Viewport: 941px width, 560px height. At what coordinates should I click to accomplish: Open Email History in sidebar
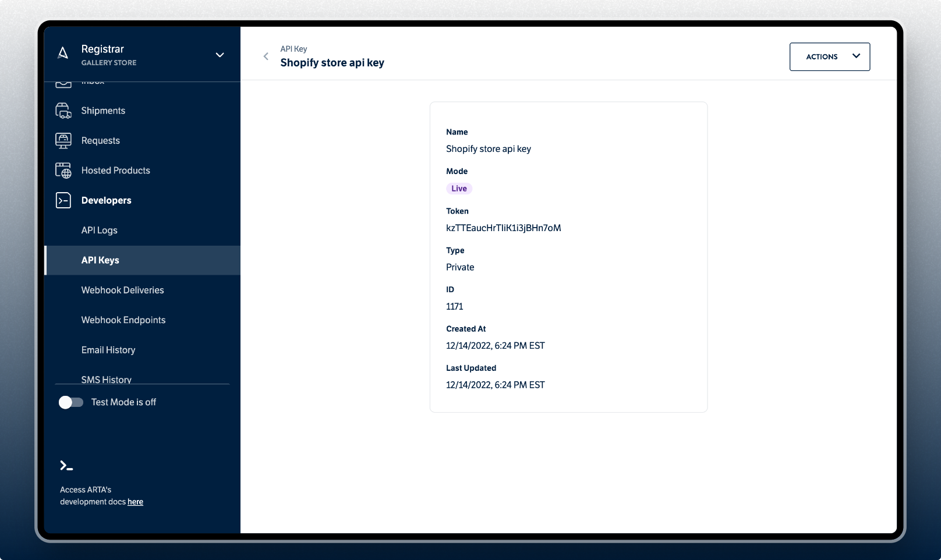click(x=108, y=350)
